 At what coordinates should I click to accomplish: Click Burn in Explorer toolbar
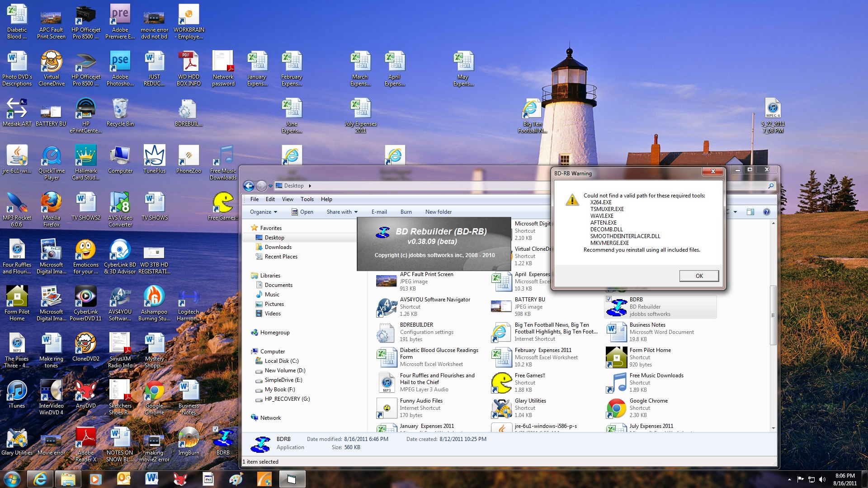[406, 212]
